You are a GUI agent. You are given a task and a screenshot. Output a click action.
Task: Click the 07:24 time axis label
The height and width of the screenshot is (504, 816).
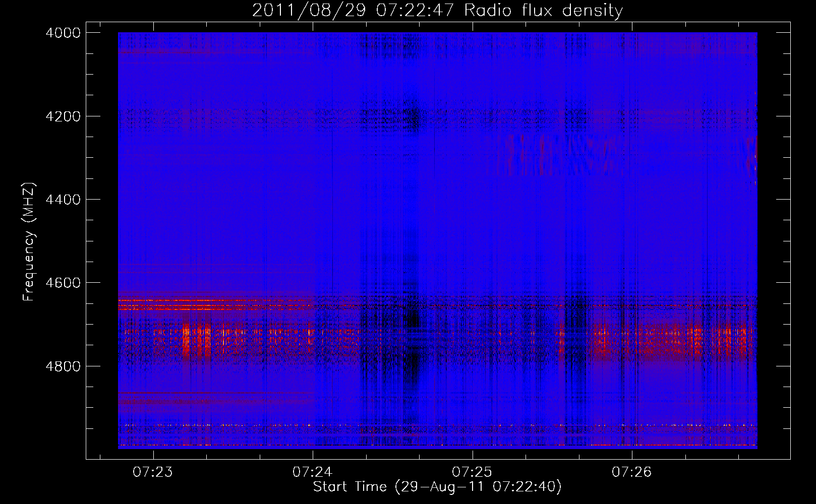click(x=313, y=472)
